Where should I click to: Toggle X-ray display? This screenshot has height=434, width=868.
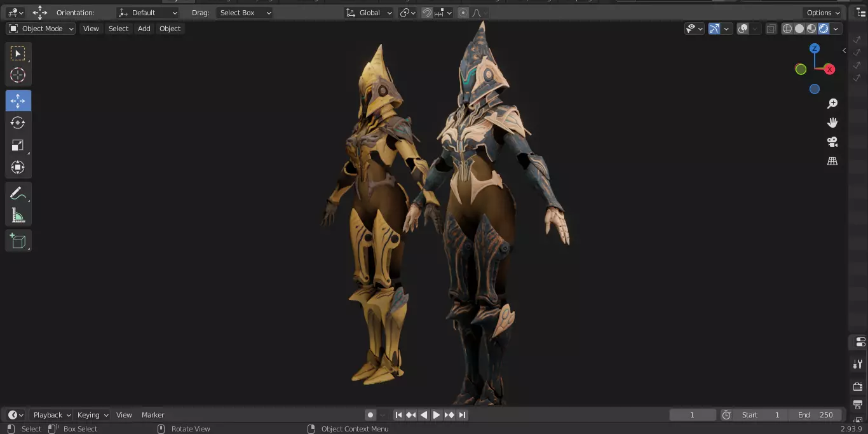pyautogui.click(x=771, y=29)
